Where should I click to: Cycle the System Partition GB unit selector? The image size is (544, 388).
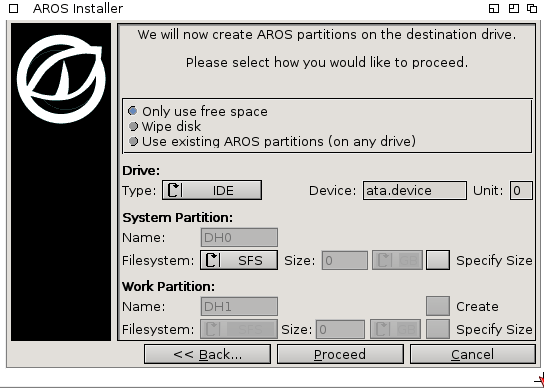[397, 260]
